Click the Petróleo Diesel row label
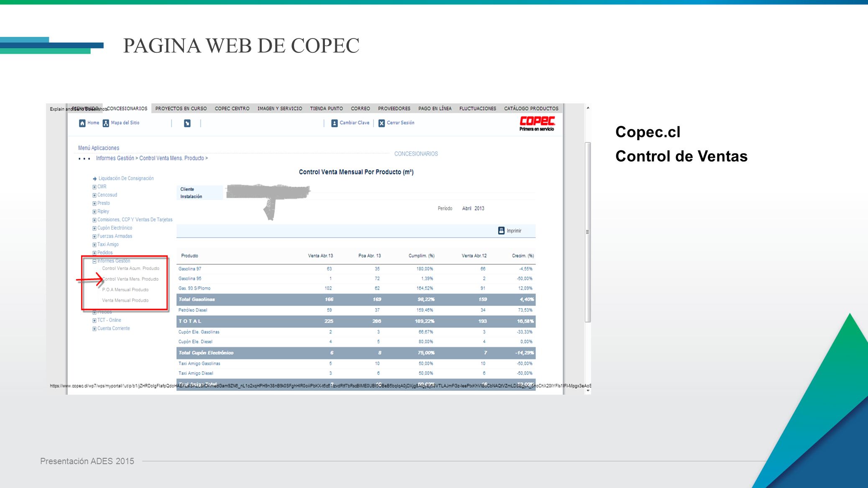Screen dimensions: 868x488 pos(193,310)
